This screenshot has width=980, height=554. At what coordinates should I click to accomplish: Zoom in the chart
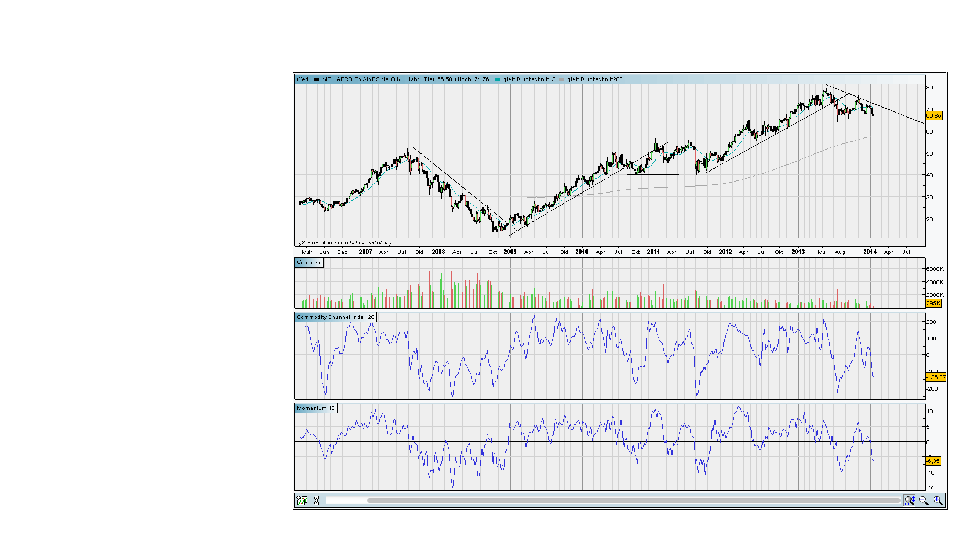pyautogui.click(x=938, y=500)
